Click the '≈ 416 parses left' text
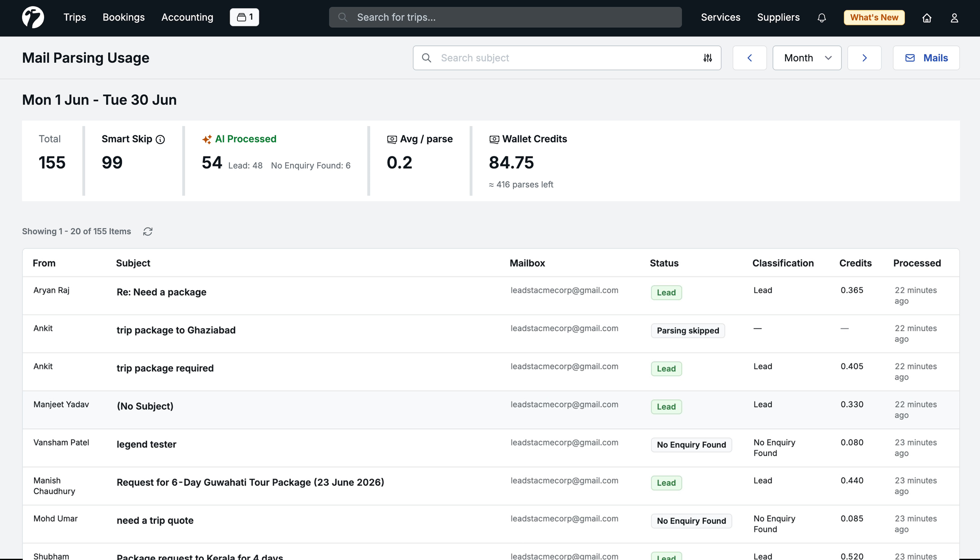The width and height of the screenshot is (980, 560). (x=521, y=185)
